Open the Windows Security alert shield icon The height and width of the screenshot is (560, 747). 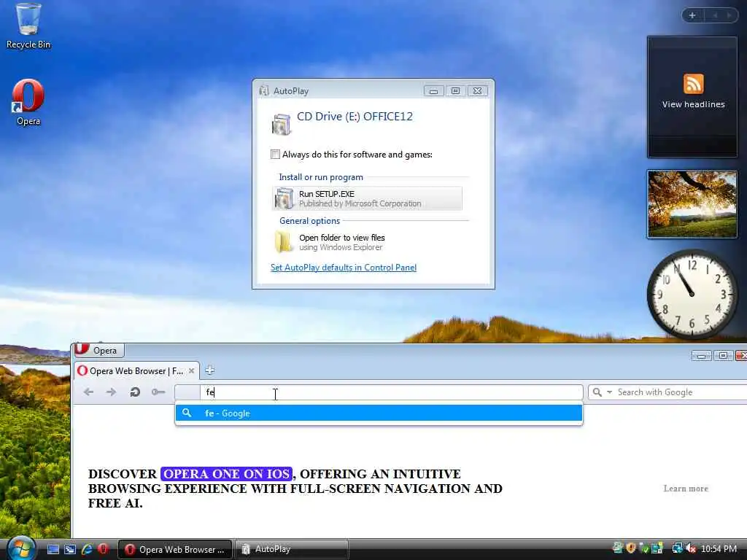point(631,548)
